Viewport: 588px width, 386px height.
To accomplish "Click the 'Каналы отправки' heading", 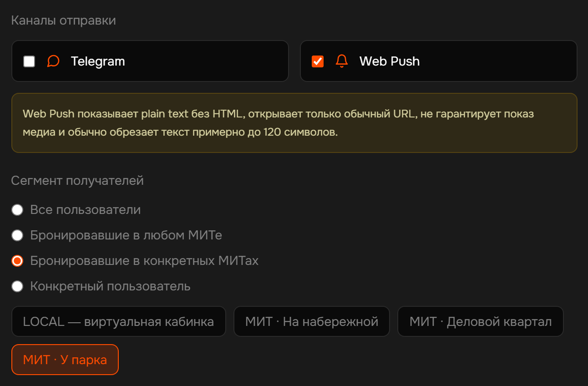I will click(x=63, y=20).
